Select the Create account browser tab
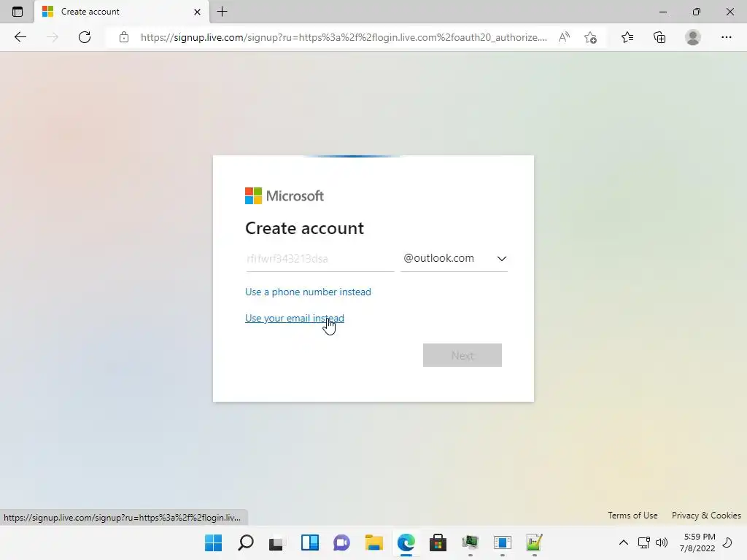Viewport: 747px width, 560px height. [122, 12]
